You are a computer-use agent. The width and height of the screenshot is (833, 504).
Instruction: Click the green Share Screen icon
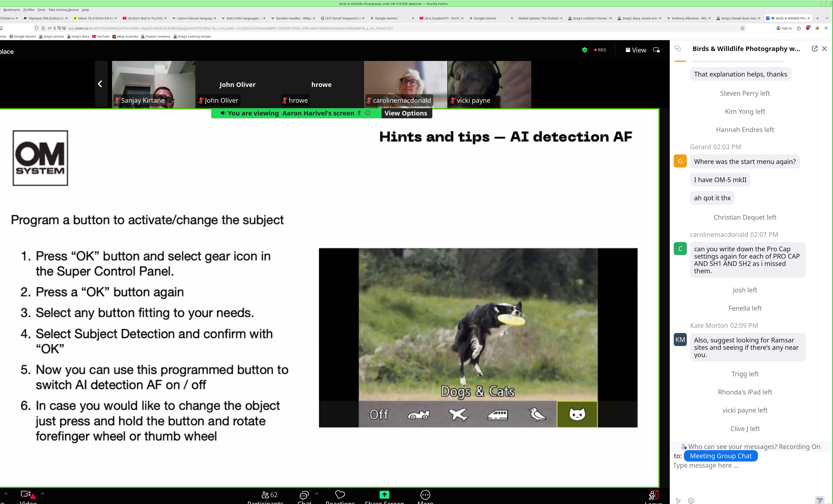[384, 495]
